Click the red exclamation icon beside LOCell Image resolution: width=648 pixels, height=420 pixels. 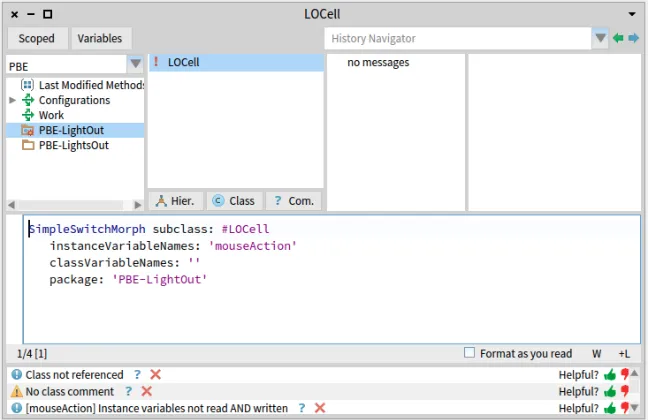coord(156,62)
